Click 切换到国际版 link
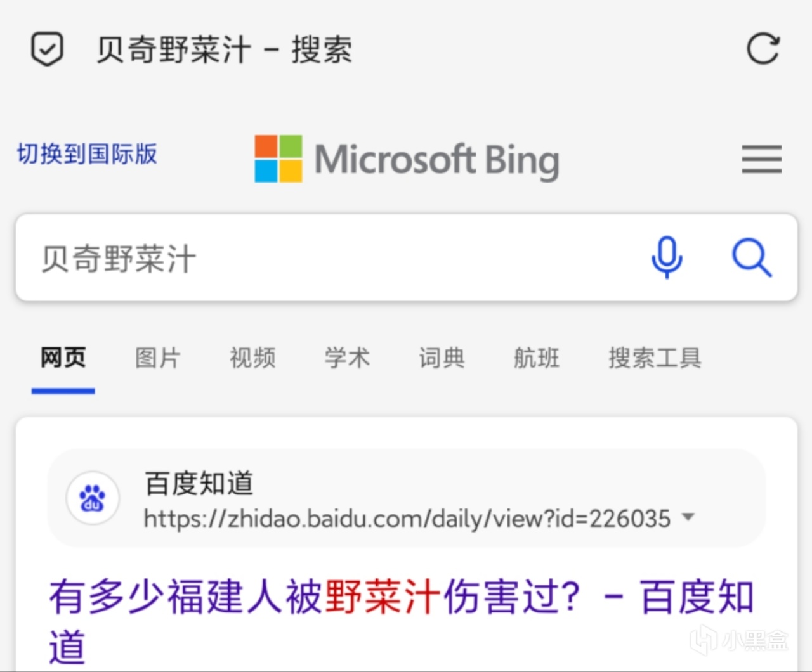812x672 pixels. (x=87, y=154)
